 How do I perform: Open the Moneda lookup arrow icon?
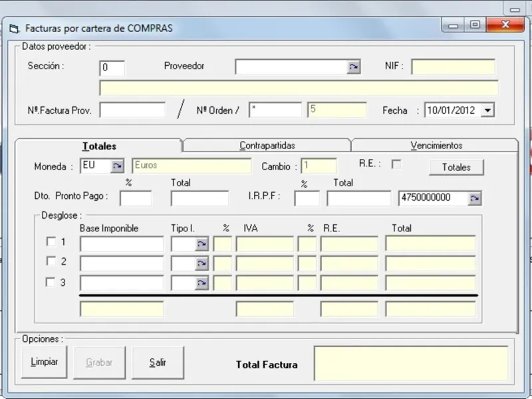117,166
